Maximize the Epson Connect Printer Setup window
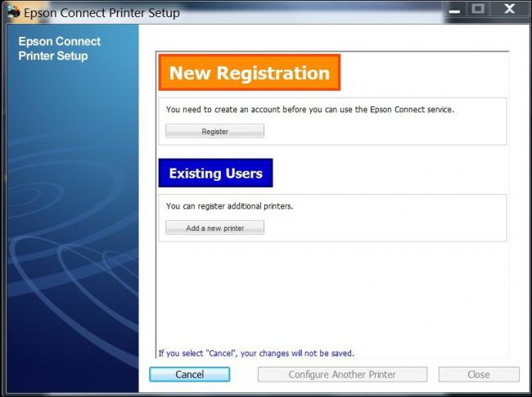Viewport: 532px width, 397px height. (x=478, y=9)
